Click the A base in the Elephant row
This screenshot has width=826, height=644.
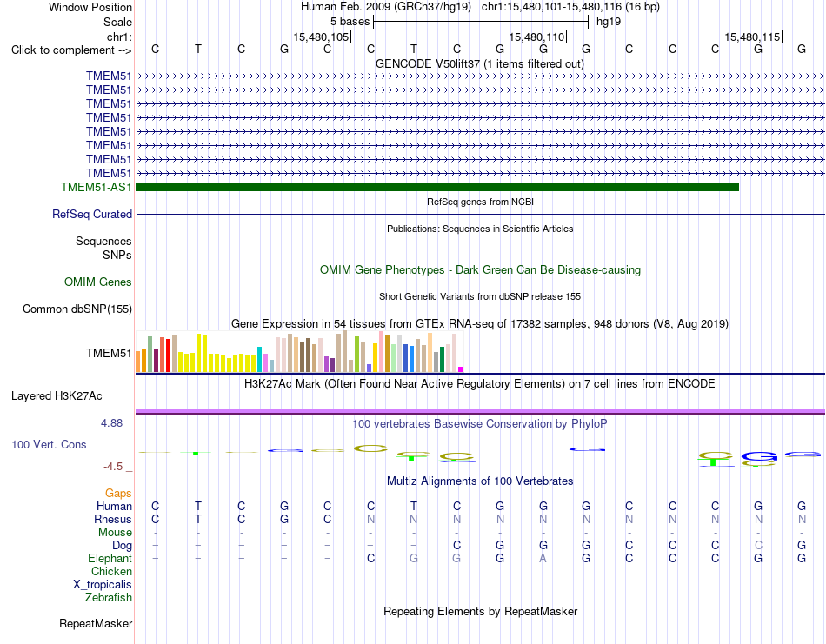tap(543, 558)
